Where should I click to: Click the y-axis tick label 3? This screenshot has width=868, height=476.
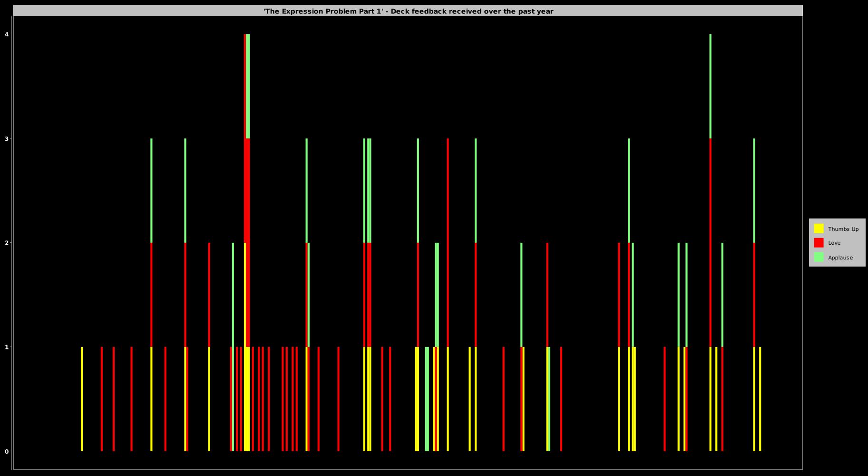click(7, 139)
